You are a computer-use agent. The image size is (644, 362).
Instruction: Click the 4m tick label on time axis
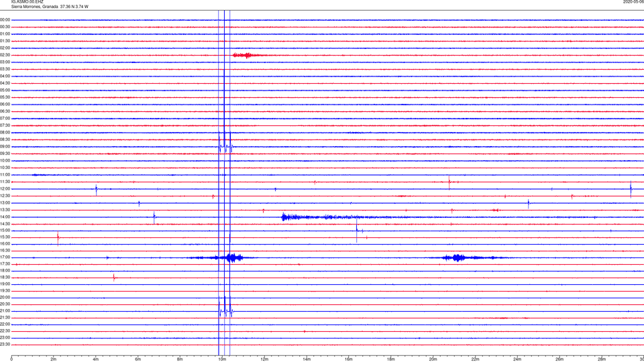point(96,359)
